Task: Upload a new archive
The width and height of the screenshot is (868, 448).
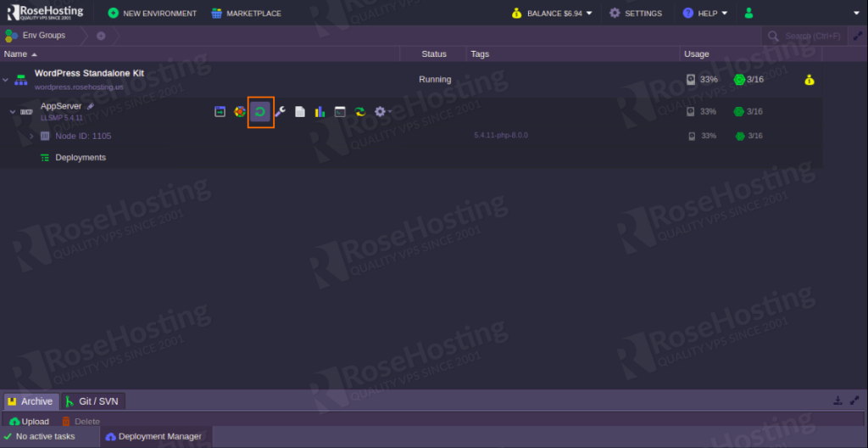Action: (x=30, y=422)
